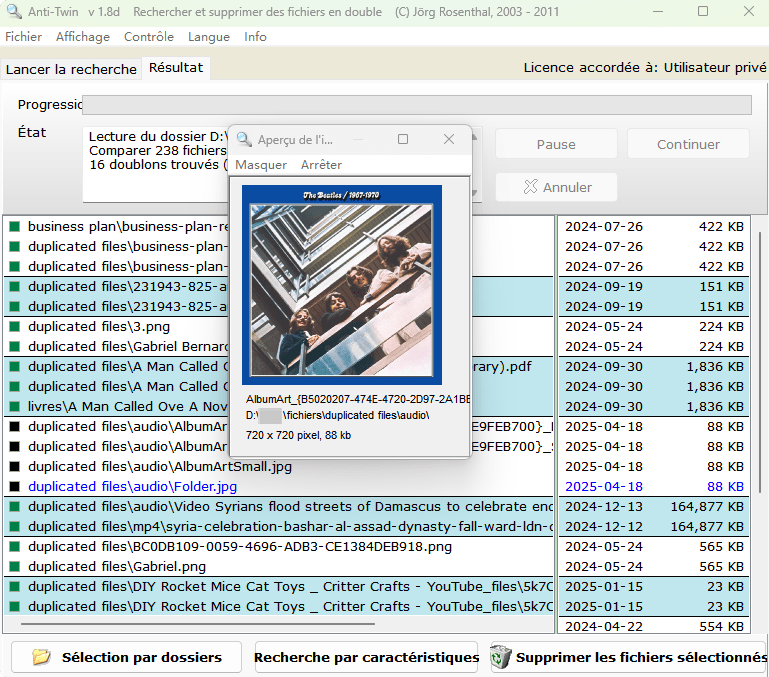Screen dimensions: 769x677
Task: Click the folder icon on Sélection par dossiers
Action: coord(41,657)
